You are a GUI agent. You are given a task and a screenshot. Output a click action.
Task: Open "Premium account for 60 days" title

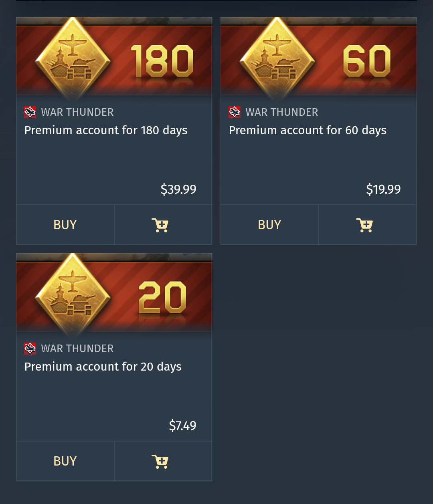[308, 131]
